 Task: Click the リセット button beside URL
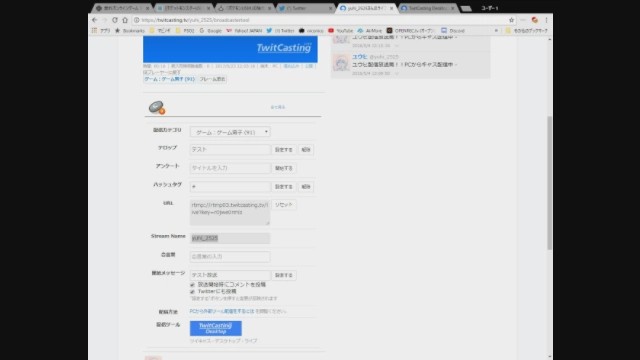(x=284, y=205)
